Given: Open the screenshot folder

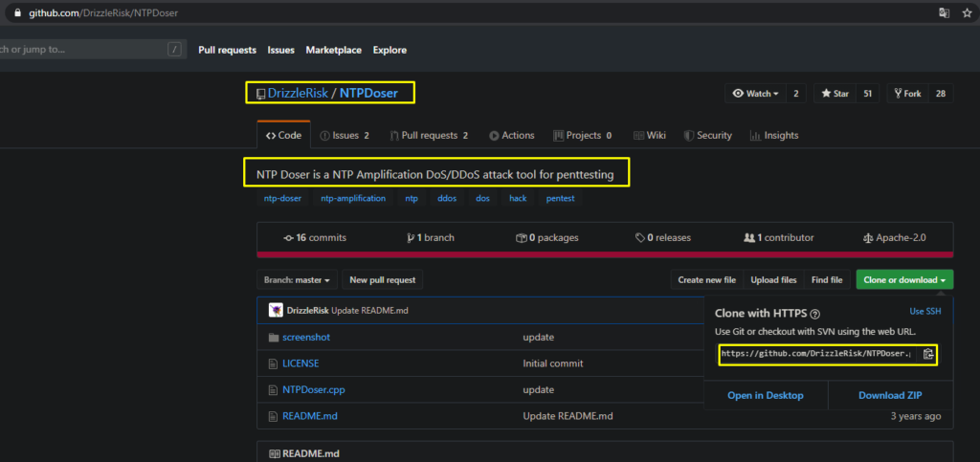Looking at the screenshot, I should pos(306,337).
